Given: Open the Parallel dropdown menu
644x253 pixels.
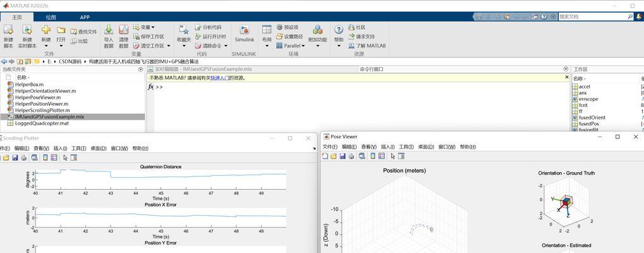Looking at the screenshot, I should pyautogui.click(x=291, y=46).
